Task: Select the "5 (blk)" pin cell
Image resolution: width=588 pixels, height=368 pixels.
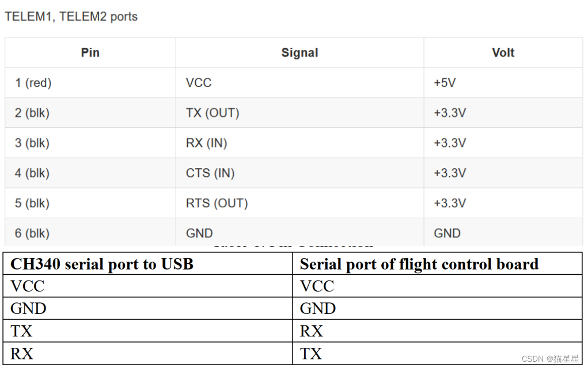Action: [32, 203]
